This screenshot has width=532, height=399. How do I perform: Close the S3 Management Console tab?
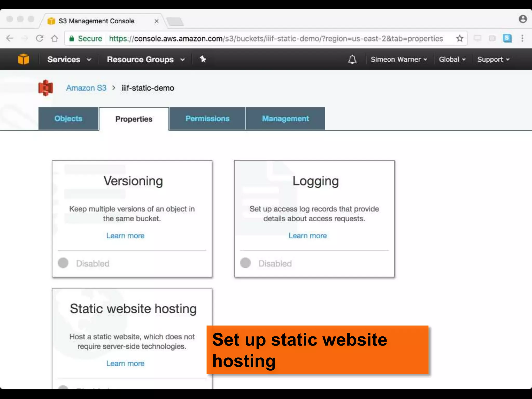tap(157, 21)
